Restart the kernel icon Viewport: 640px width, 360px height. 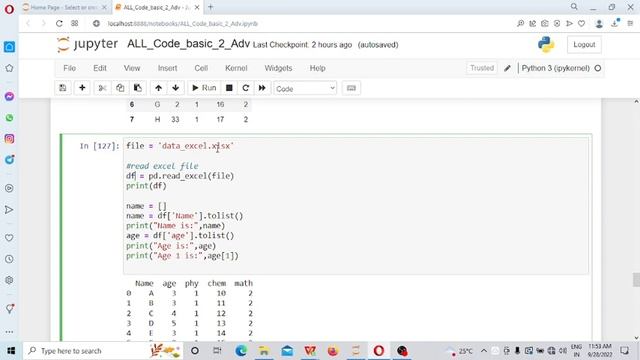point(245,88)
